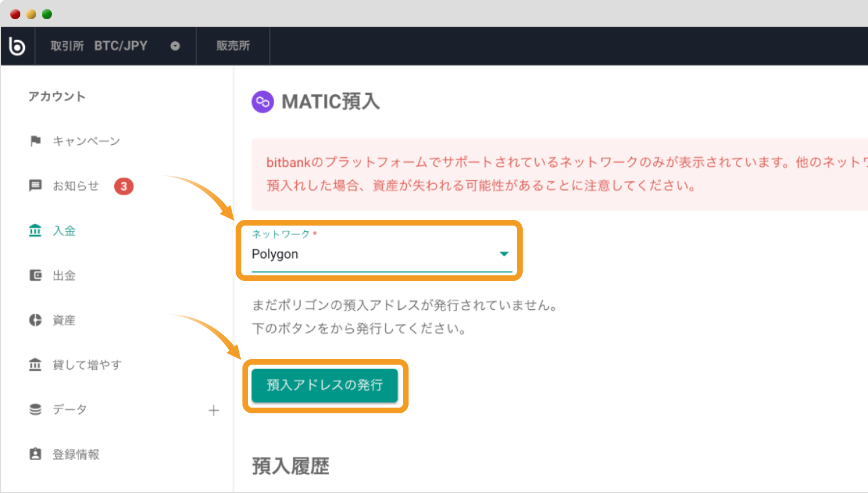Image resolution: width=868 pixels, height=493 pixels.
Task: Open the BTC/JPY pair selector arrow
Action: pos(175,46)
